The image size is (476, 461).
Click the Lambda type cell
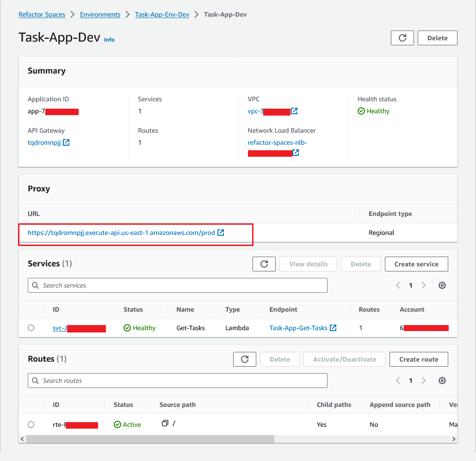point(237,328)
